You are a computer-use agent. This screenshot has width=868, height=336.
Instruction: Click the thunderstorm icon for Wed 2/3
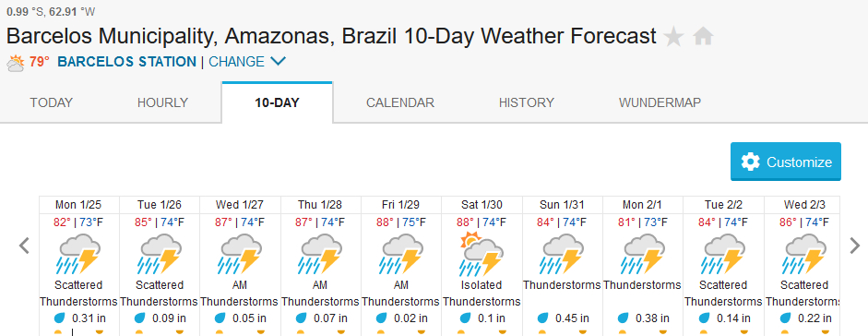pyautogui.click(x=803, y=254)
